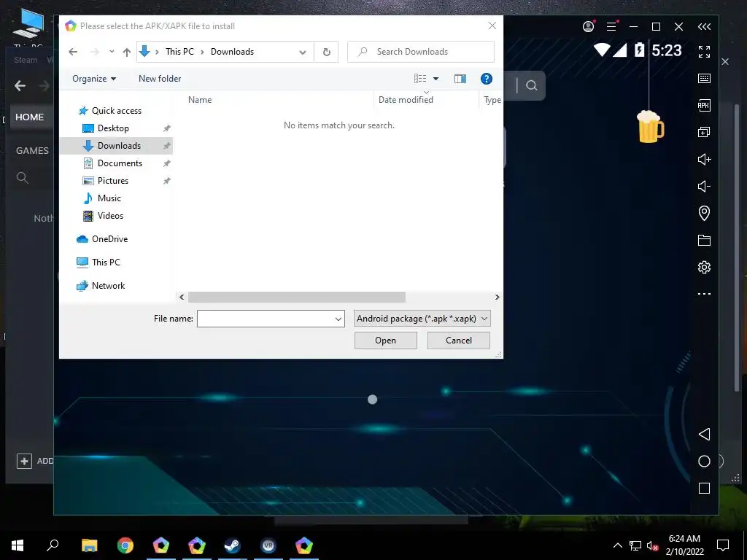Open the location pin tool in emulator
This screenshot has height=560, width=747.
point(704,213)
